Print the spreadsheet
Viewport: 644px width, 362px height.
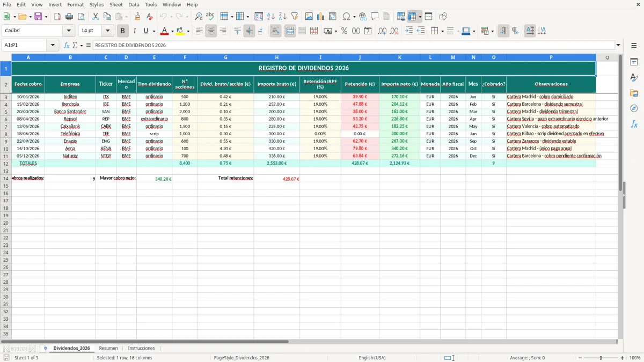[69, 17]
